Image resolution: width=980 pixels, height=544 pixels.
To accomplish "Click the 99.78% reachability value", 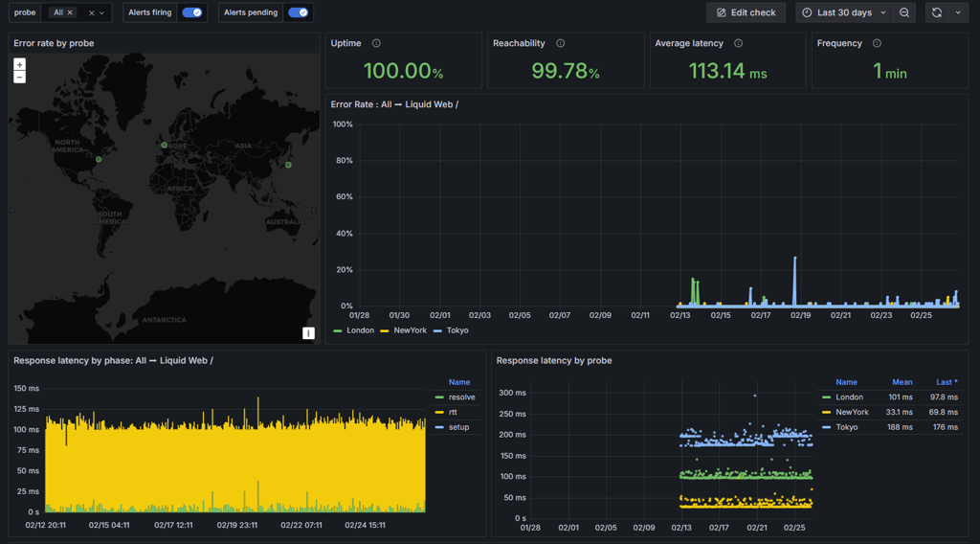I will coord(566,71).
